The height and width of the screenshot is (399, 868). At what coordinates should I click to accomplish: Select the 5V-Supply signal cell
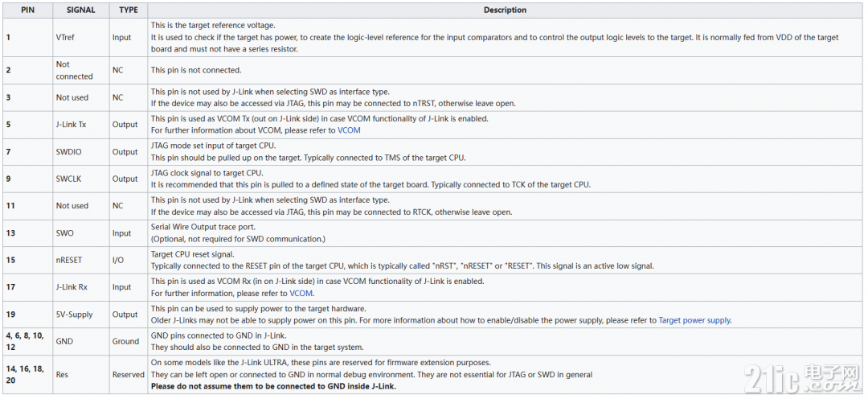pyautogui.click(x=81, y=315)
